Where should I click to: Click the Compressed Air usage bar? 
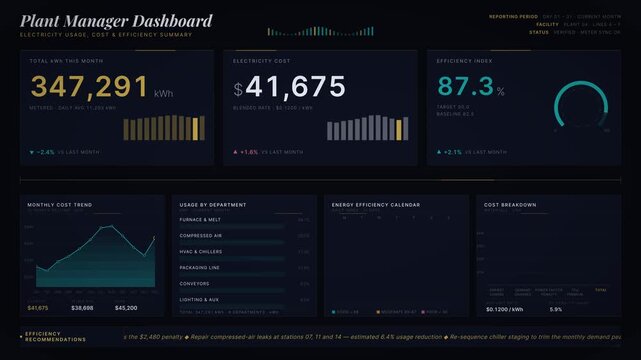(232, 242)
